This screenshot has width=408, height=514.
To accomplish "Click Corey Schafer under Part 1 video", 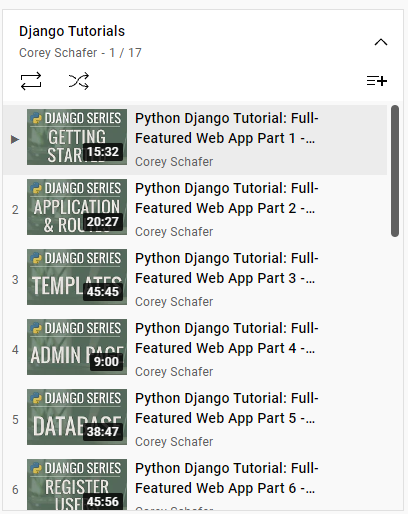I will (x=174, y=162).
